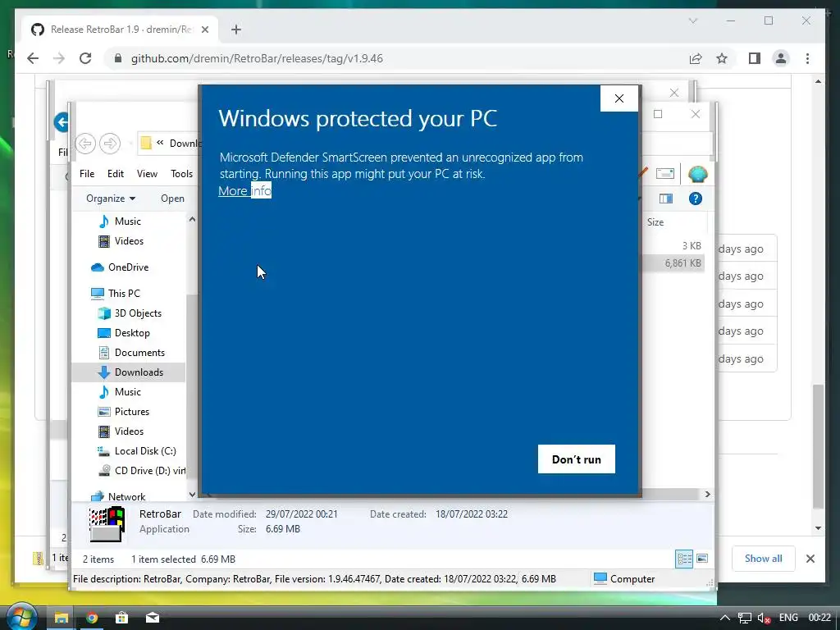Select the Release RetroBar 1.9 tab

pos(121,30)
